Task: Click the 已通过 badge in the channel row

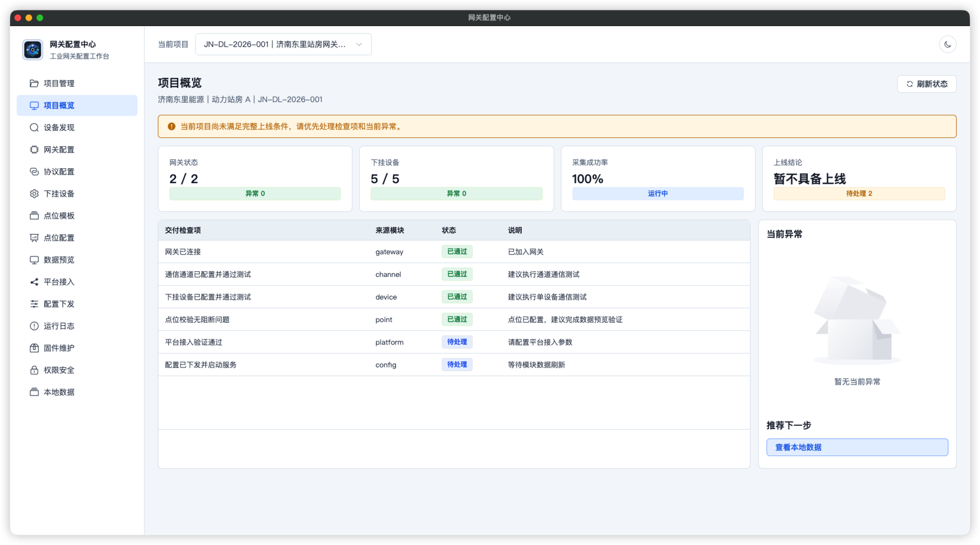Action: click(x=457, y=274)
